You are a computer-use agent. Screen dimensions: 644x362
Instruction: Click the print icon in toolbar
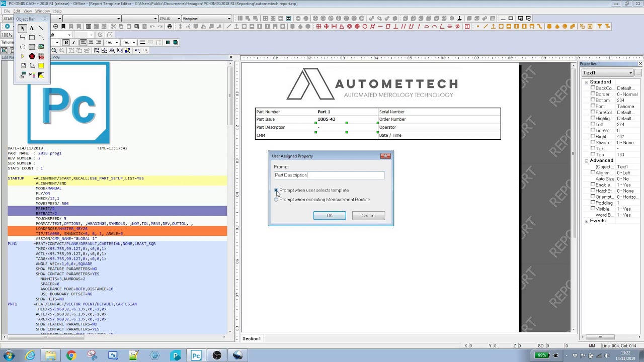[170, 26]
